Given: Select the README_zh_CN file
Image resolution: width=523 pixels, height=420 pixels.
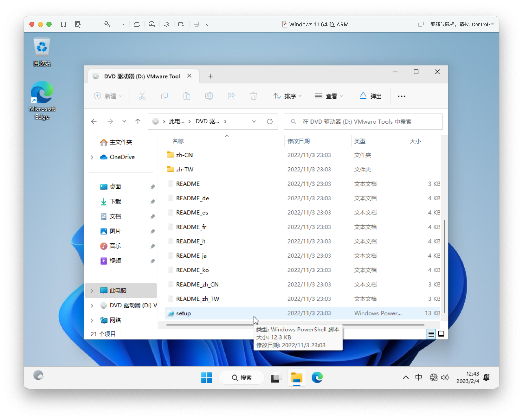Looking at the screenshot, I should (197, 284).
